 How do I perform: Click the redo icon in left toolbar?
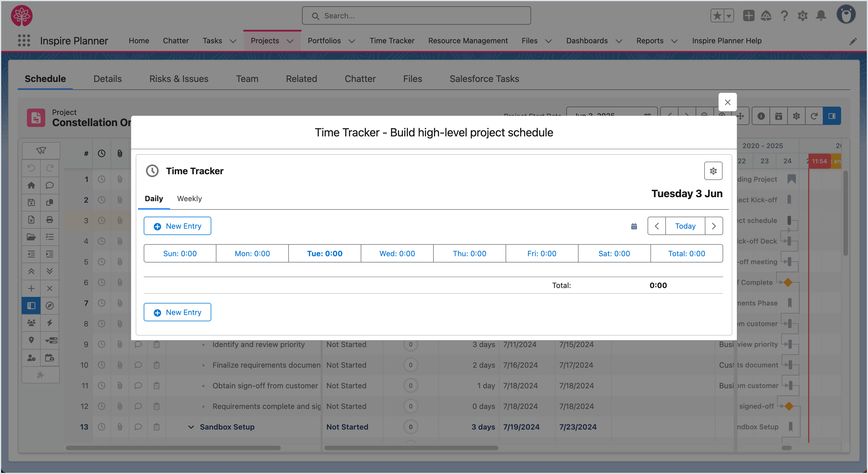tap(50, 168)
